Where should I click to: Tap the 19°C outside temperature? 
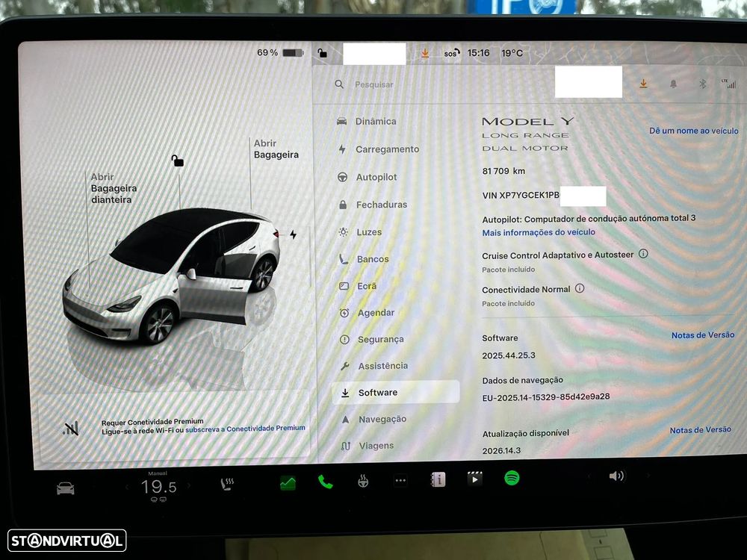point(512,53)
